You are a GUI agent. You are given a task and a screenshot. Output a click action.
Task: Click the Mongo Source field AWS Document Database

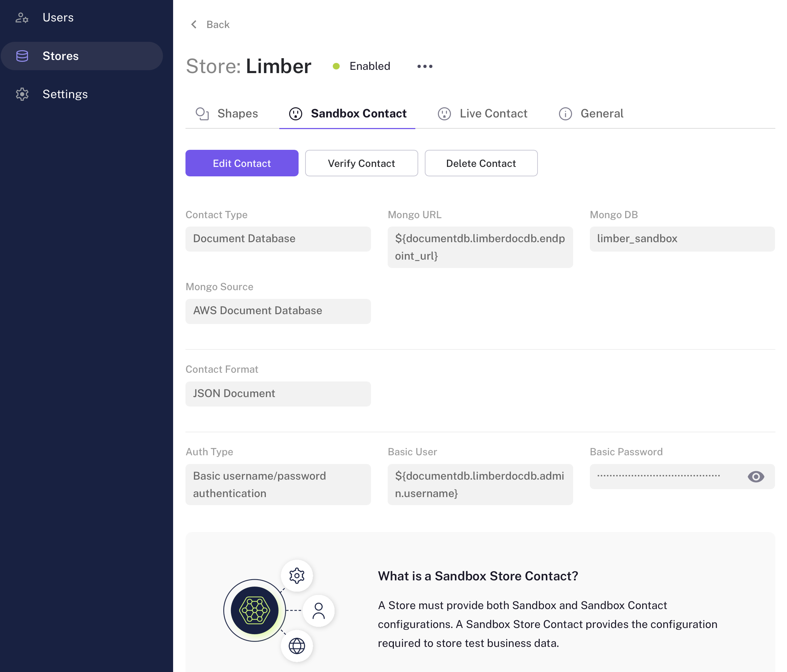point(278,311)
